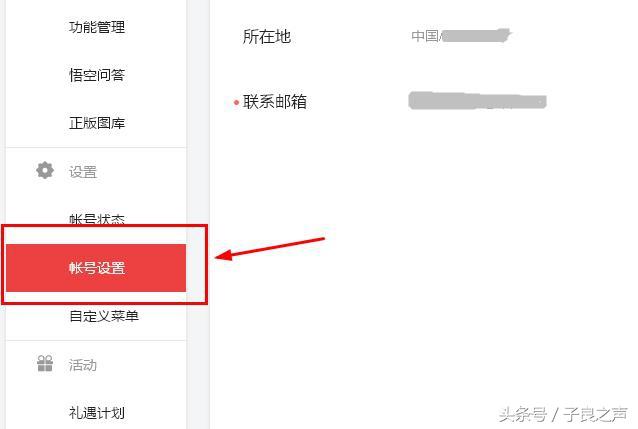Screen dimensions: 638x429
Task: Click the blurred region after 中国/
Action: click(475, 36)
